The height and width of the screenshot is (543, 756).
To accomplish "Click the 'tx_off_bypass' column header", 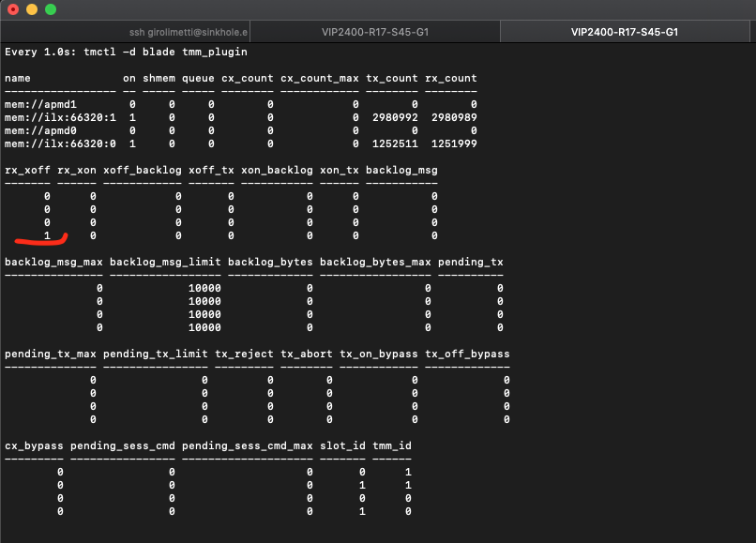I will (x=467, y=354).
